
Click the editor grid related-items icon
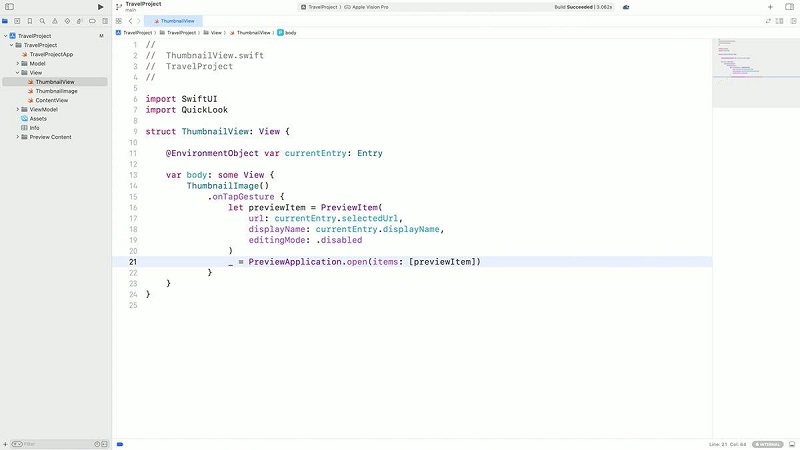click(x=118, y=20)
